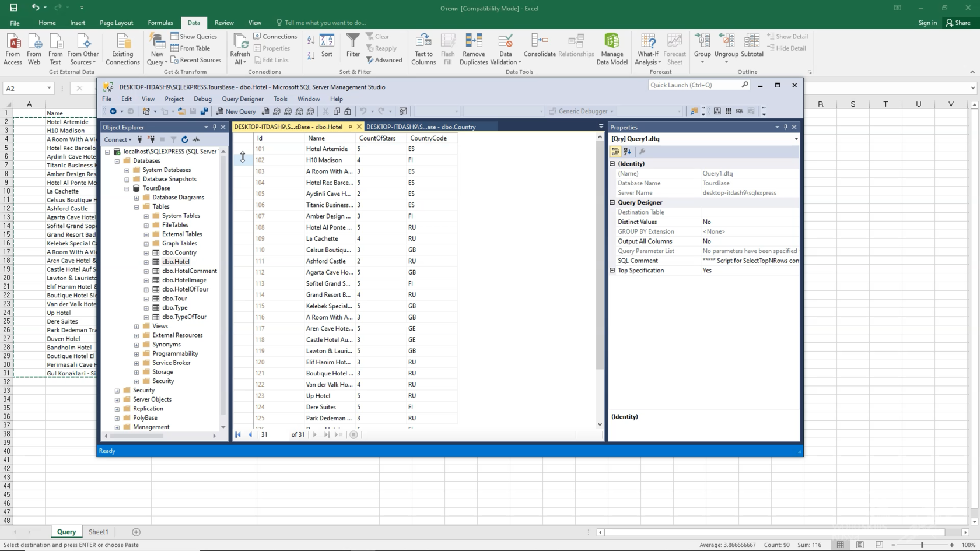Click Refresh All icon in Excel ribbon

click(x=240, y=49)
